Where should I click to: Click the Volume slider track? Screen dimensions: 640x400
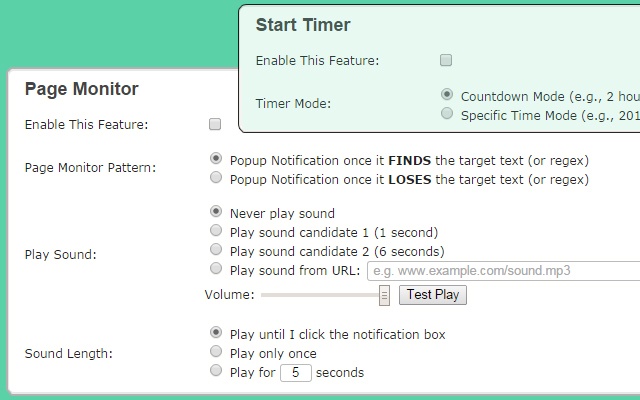coord(320,295)
